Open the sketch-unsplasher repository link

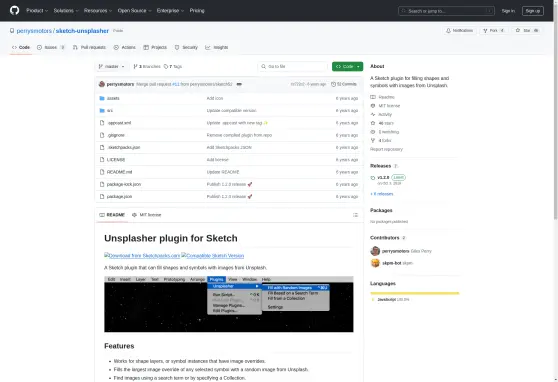[82, 31]
